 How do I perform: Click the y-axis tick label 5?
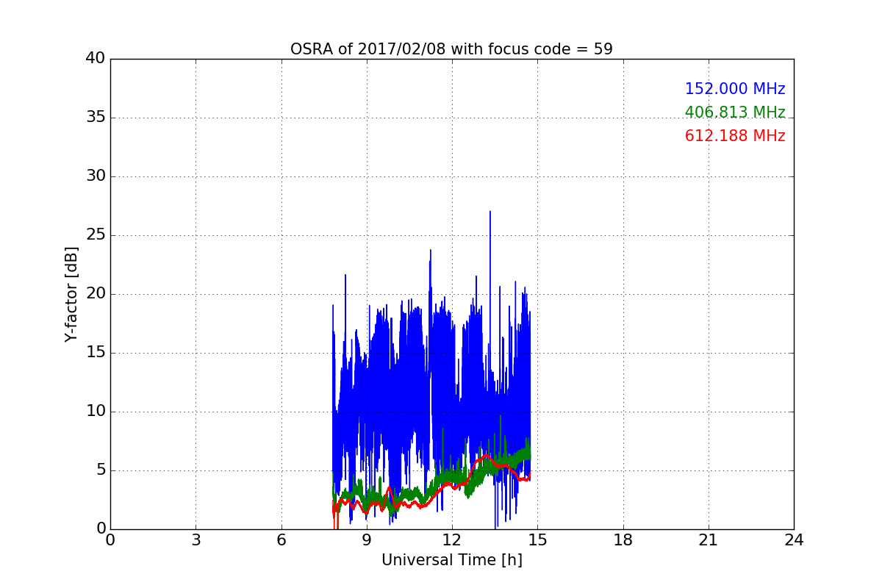(101, 470)
